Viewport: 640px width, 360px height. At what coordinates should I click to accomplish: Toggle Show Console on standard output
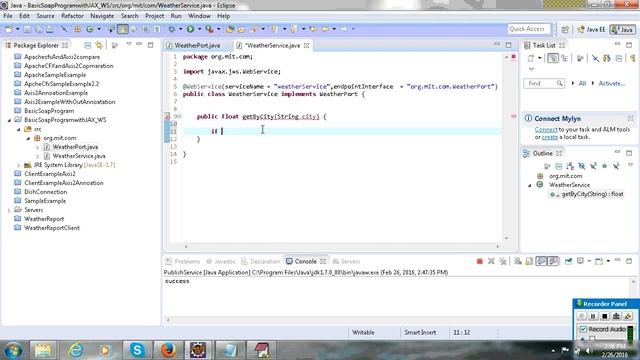(541, 261)
